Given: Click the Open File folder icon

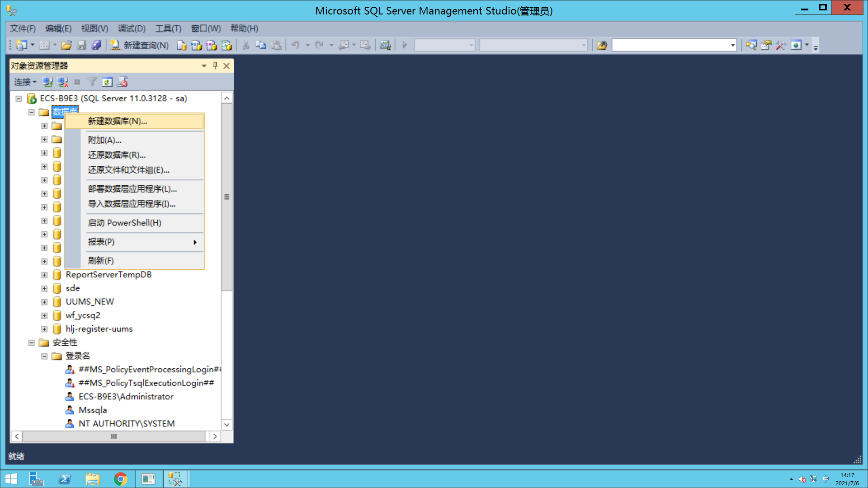Looking at the screenshot, I should click(x=66, y=45).
